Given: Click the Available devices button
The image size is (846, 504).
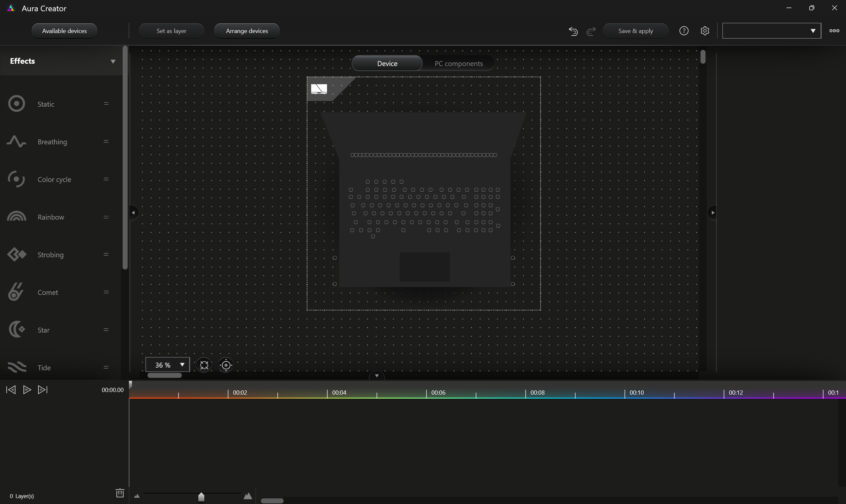Looking at the screenshot, I should pos(64,31).
